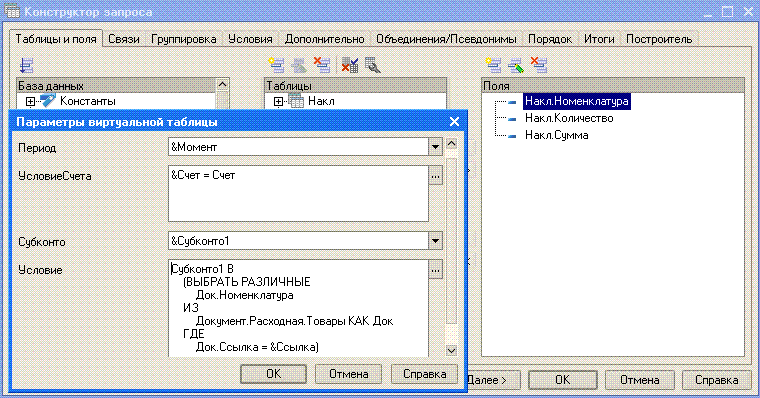Click the Накл table icon in Таблицы list
The width and height of the screenshot is (760, 398).
point(296,101)
